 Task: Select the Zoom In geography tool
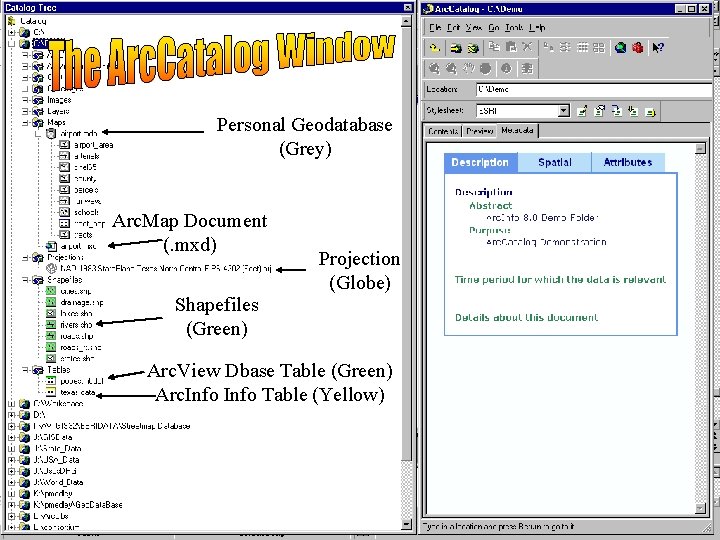[x=434, y=68]
